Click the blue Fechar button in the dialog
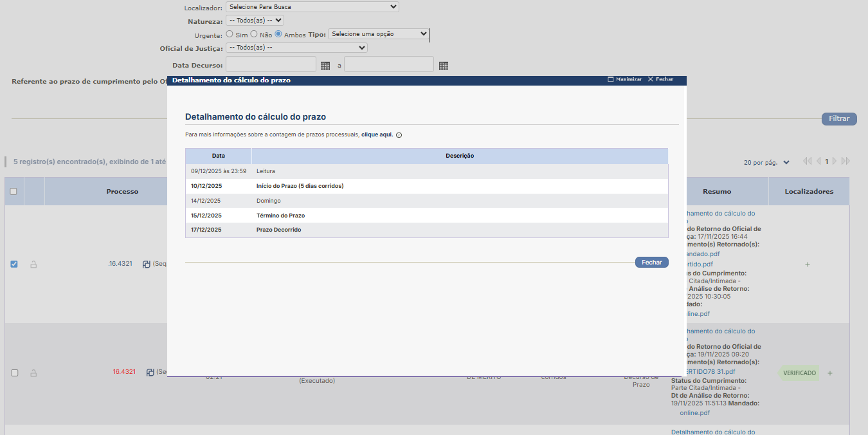 651,263
